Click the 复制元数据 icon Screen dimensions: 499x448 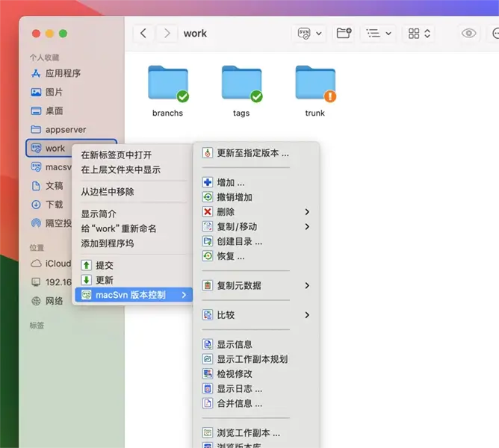click(208, 285)
